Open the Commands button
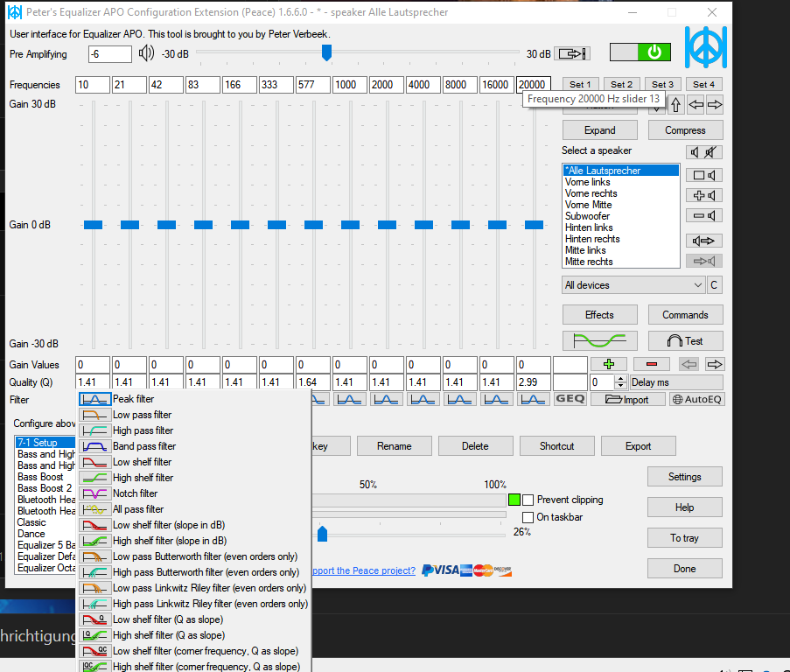790x672 pixels. 685,315
